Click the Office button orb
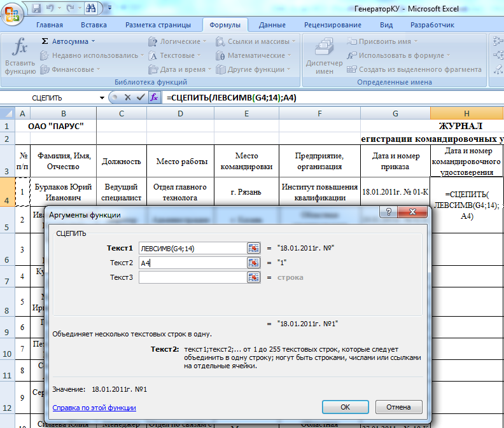The image size is (504, 428). [x=12, y=14]
